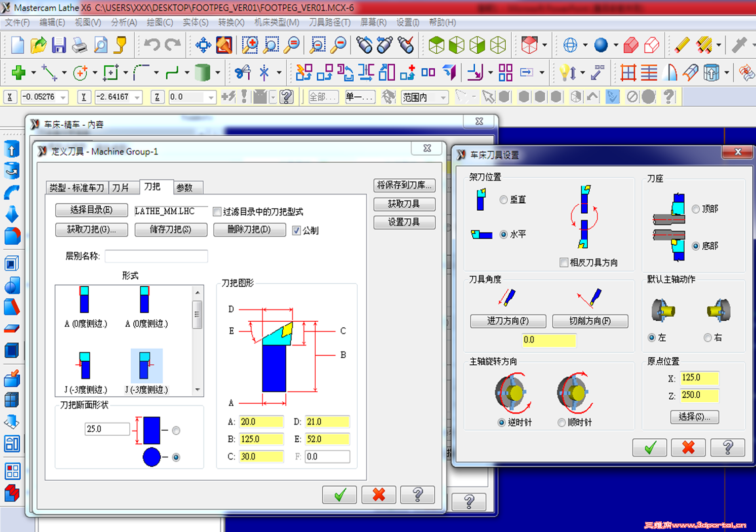Open a file with the folder icon
Image resolution: width=756 pixels, height=532 pixels.
coord(38,45)
